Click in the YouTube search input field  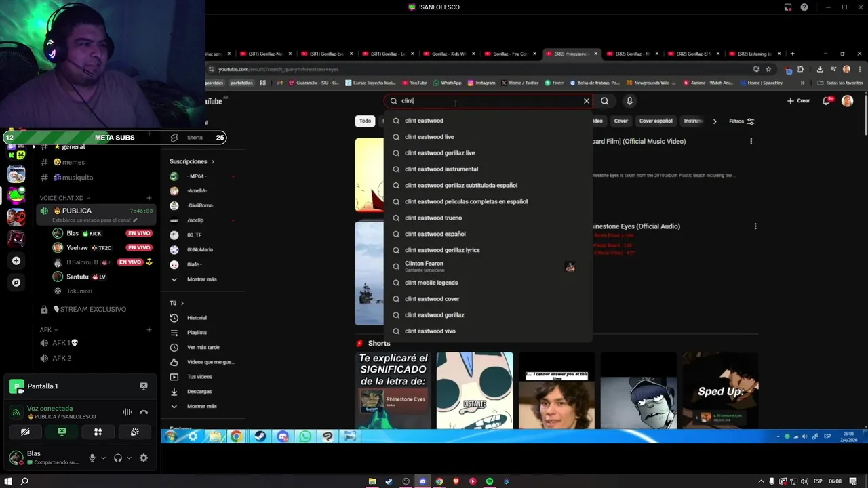tap(488, 101)
